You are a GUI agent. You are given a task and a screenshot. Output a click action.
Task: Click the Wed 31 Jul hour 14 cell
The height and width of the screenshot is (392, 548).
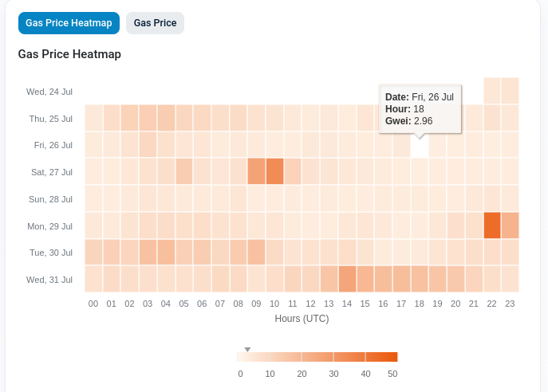point(347,279)
